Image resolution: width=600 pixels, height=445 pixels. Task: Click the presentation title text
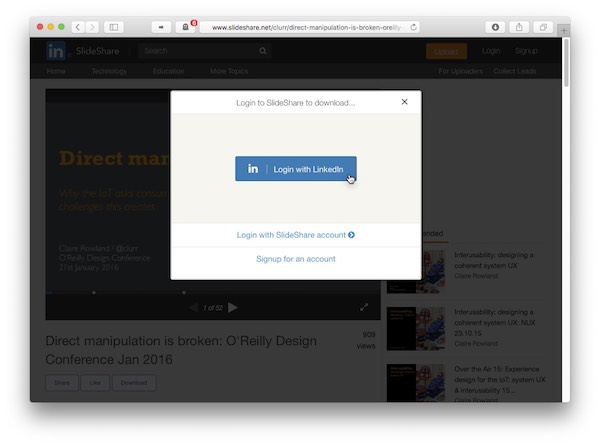pos(181,350)
